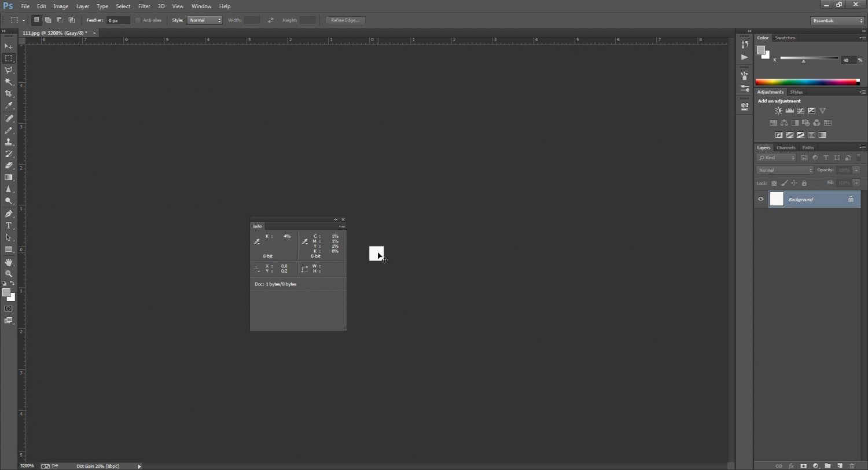Screen dimensions: 868x470
Task: Collapse the Info panel to icons
Action: click(336, 219)
